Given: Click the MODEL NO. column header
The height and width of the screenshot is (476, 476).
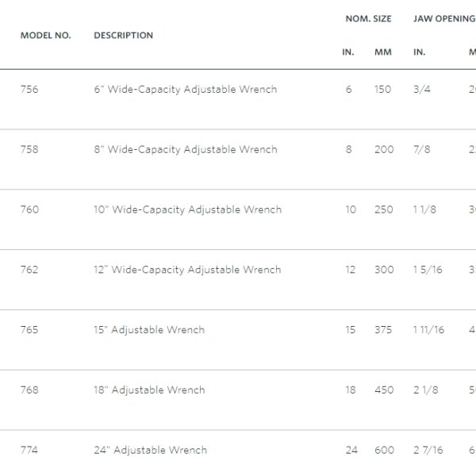Looking at the screenshot, I should pyautogui.click(x=45, y=36).
